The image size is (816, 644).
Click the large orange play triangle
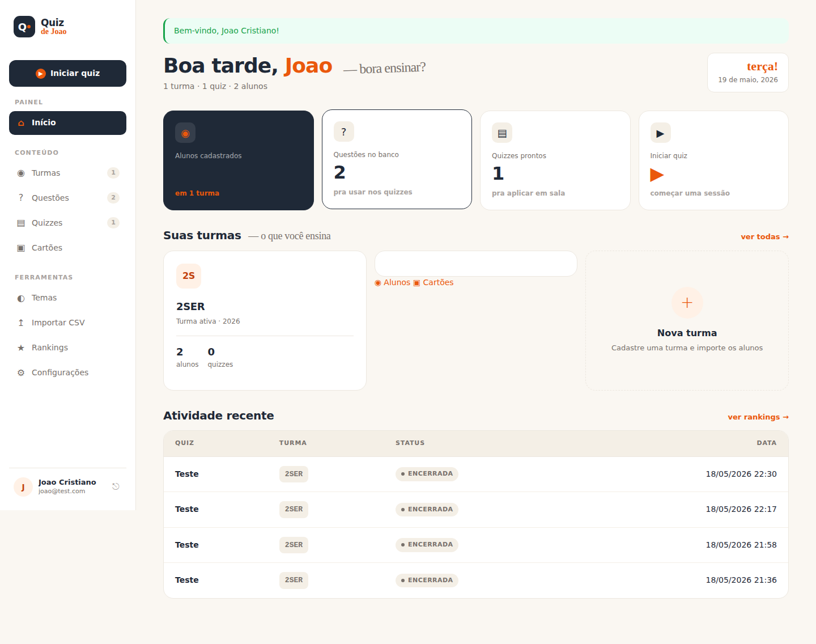tap(657, 175)
